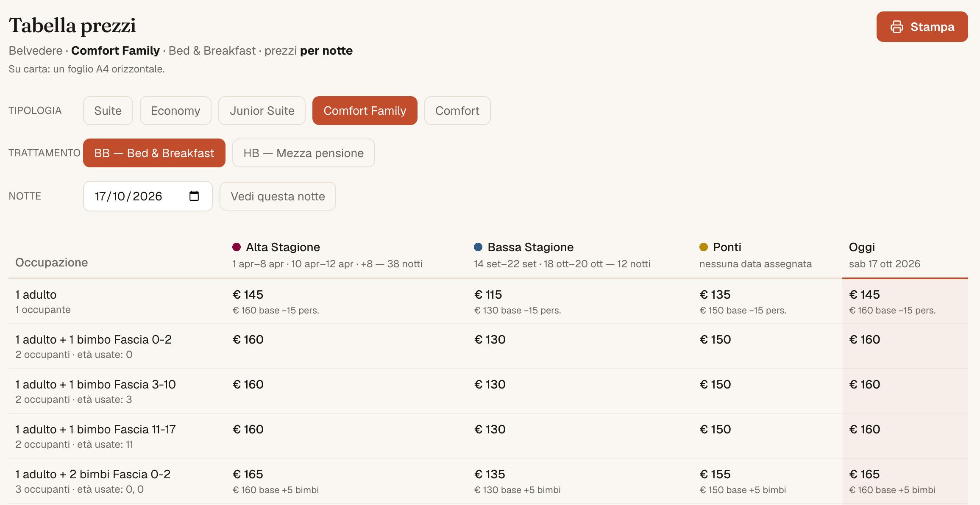
Task: Select the '1 adulto' row label
Action: [36, 294]
